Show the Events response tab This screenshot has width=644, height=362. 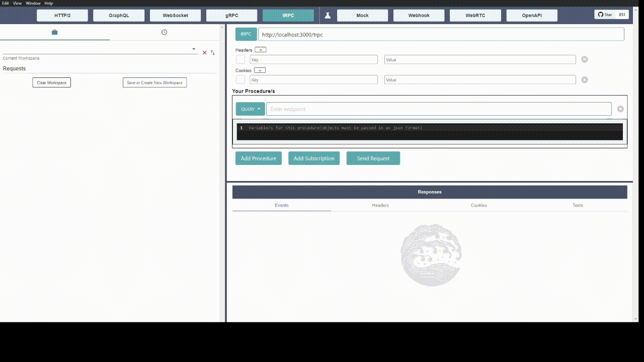point(282,205)
